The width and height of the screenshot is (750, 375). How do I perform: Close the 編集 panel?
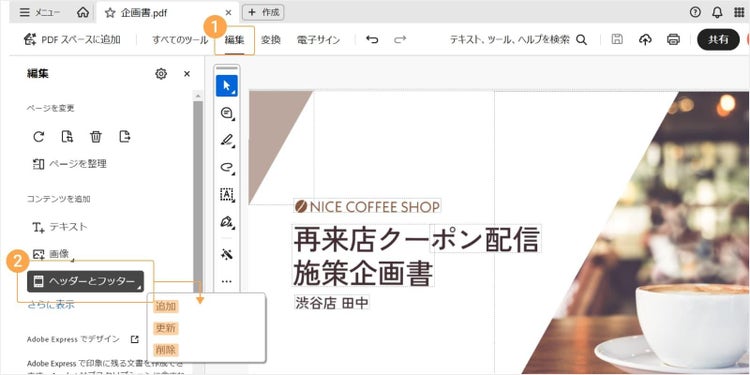[x=187, y=74]
